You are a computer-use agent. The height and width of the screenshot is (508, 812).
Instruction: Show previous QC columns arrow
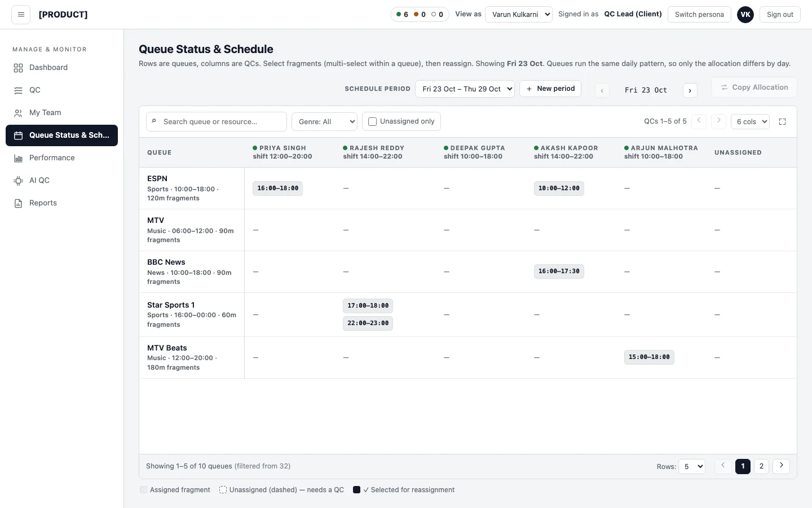[x=699, y=121]
